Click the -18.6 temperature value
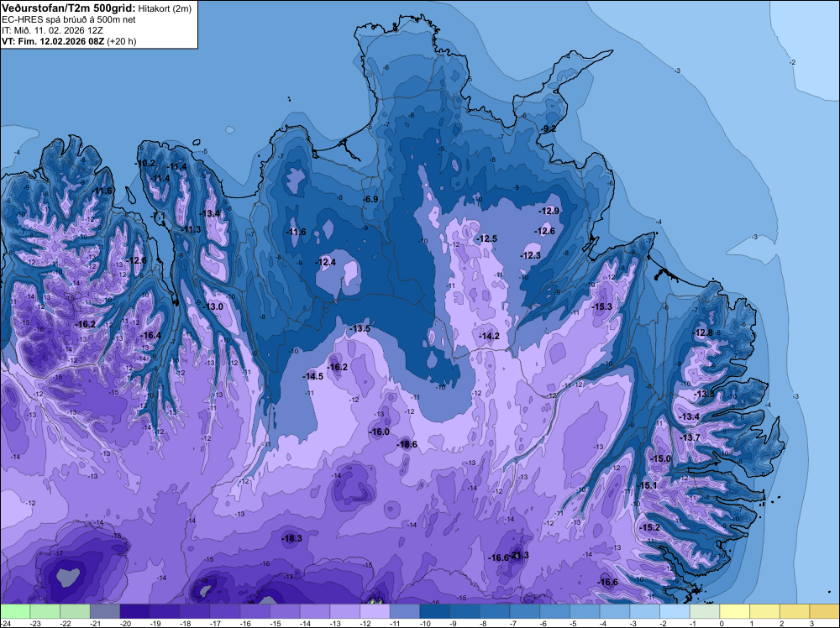Image resolution: width=840 pixels, height=628 pixels. click(x=407, y=444)
